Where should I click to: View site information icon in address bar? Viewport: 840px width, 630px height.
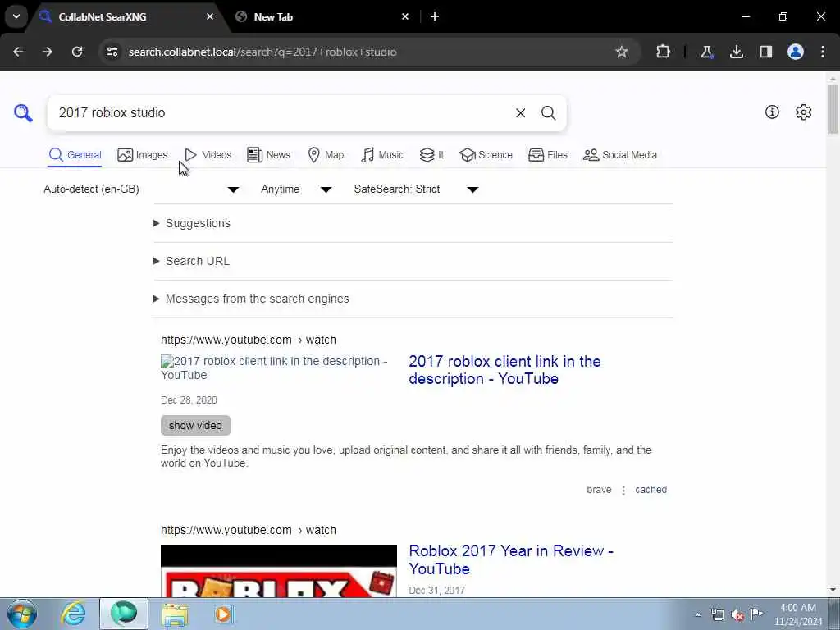112,52
